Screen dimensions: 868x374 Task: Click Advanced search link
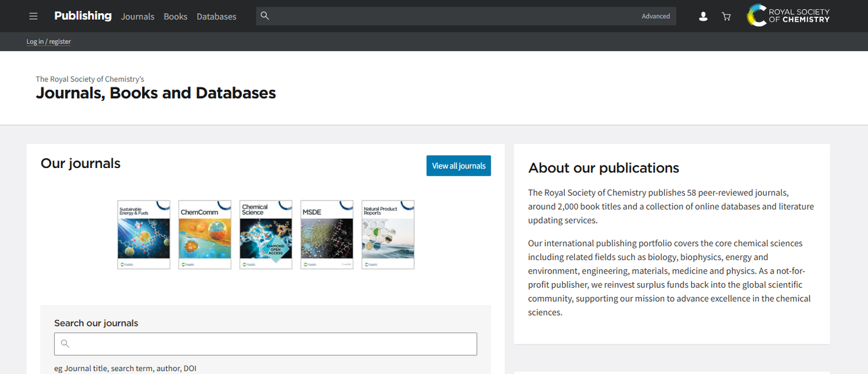(x=656, y=16)
